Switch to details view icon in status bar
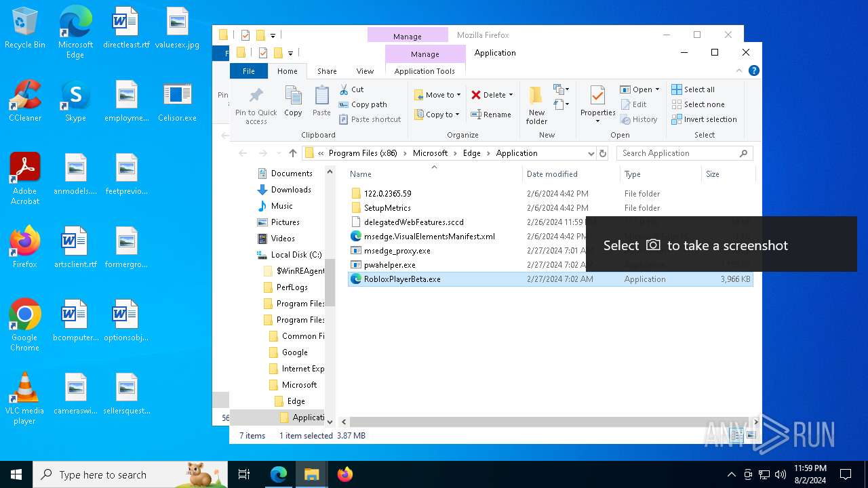Image resolution: width=868 pixels, height=488 pixels. [736, 436]
